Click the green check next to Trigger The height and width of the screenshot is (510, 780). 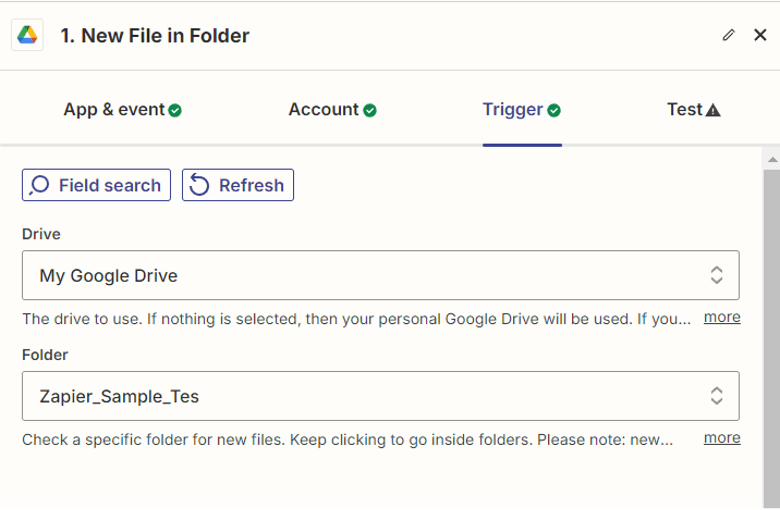tap(554, 110)
